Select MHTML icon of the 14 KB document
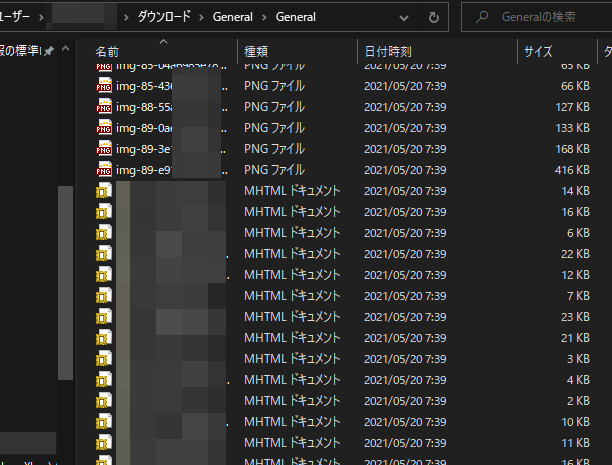Screen dimensions: 612x465 [x=104, y=191]
